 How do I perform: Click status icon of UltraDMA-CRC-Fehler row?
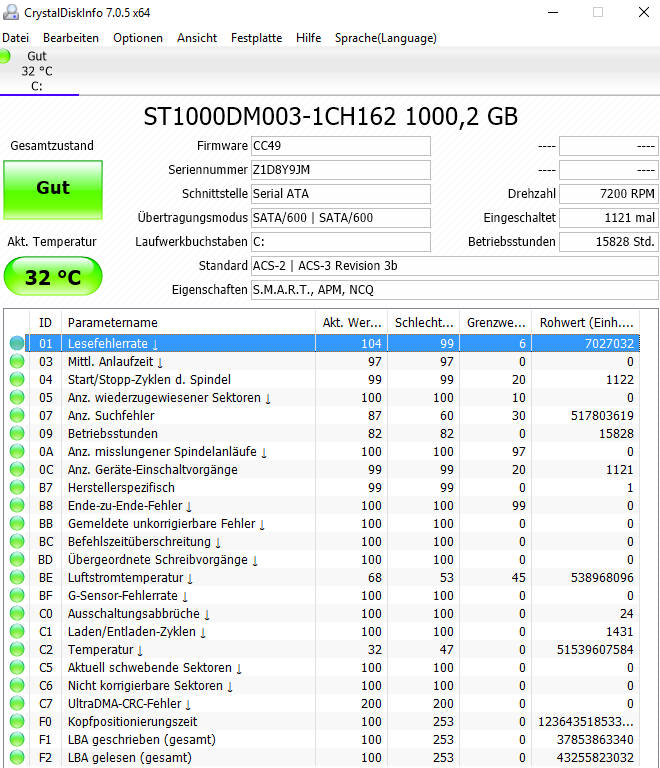pyautogui.click(x=17, y=703)
